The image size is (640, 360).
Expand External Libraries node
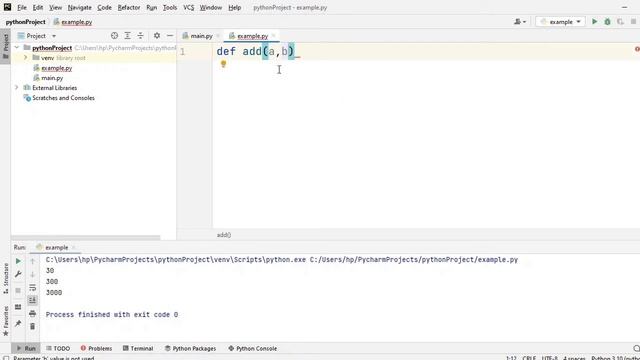17,87
